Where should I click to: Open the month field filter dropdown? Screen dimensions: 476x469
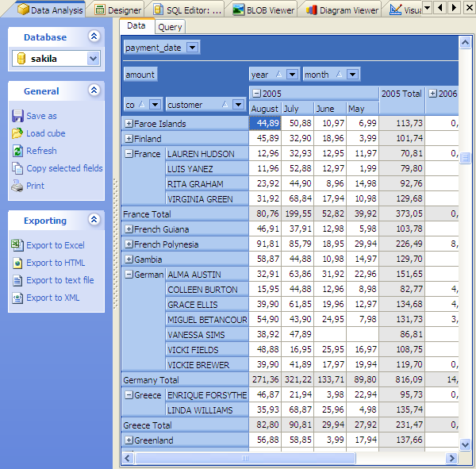[x=352, y=75]
